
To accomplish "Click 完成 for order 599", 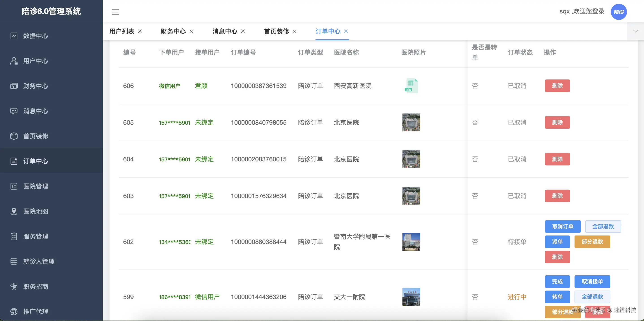I will pyautogui.click(x=557, y=282).
